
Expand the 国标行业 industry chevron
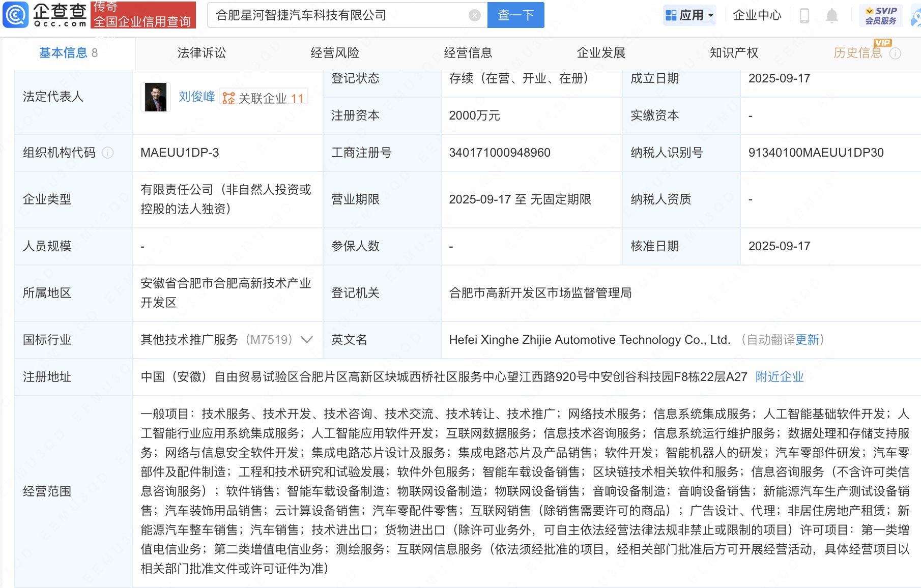tap(307, 340)
